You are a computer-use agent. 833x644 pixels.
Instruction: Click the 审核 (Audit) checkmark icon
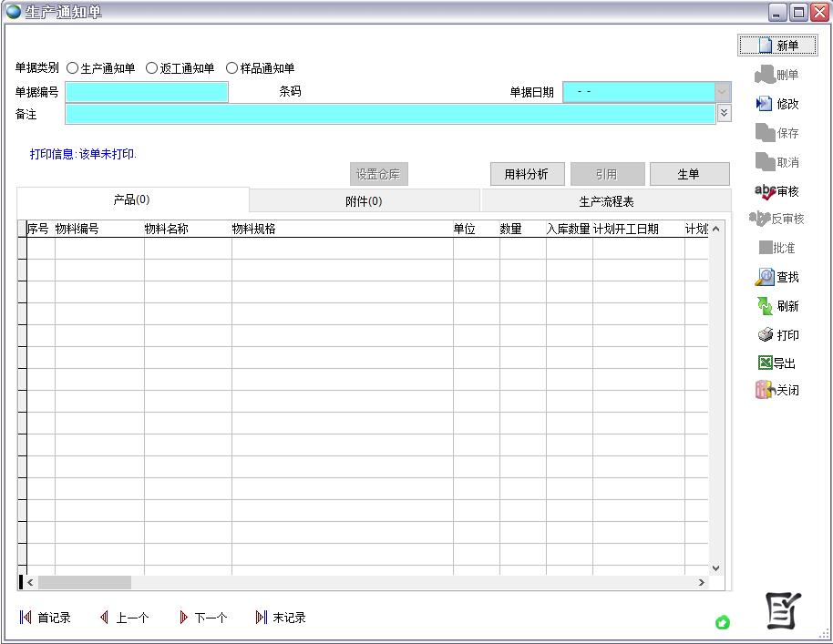coord(764,191)
